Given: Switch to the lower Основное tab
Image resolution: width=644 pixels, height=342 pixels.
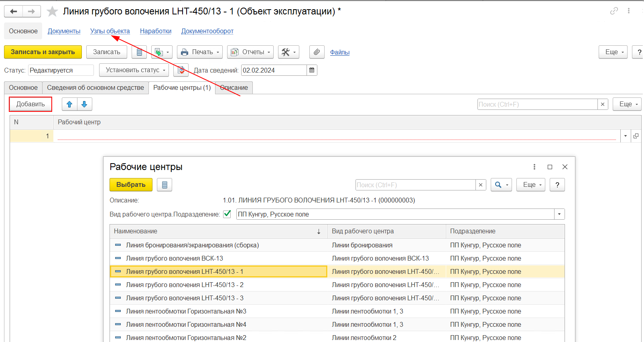Looking at the screenshot, I should pyautogui.click(x=23, y=88).
